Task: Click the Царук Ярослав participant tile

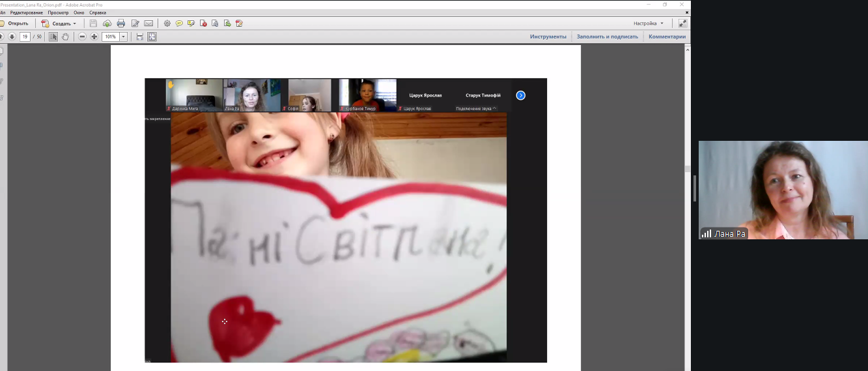Action: tap(425, 95)
